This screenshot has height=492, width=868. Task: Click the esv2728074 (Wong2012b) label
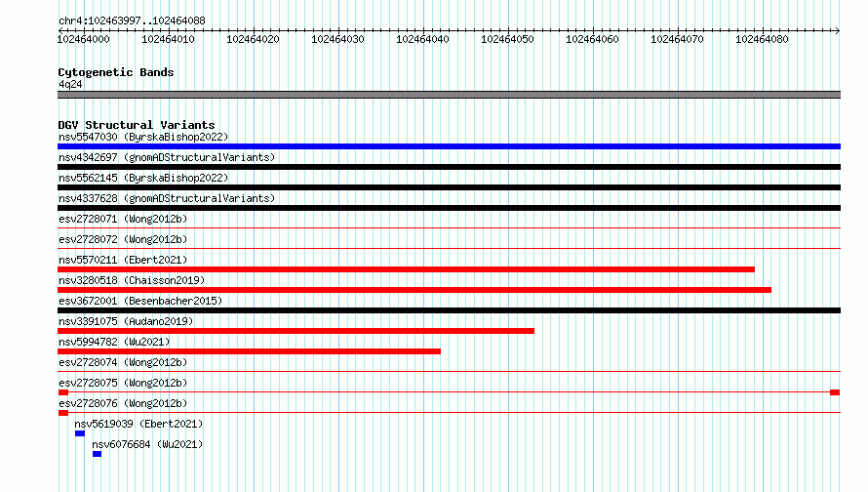[x=123, y=362]
